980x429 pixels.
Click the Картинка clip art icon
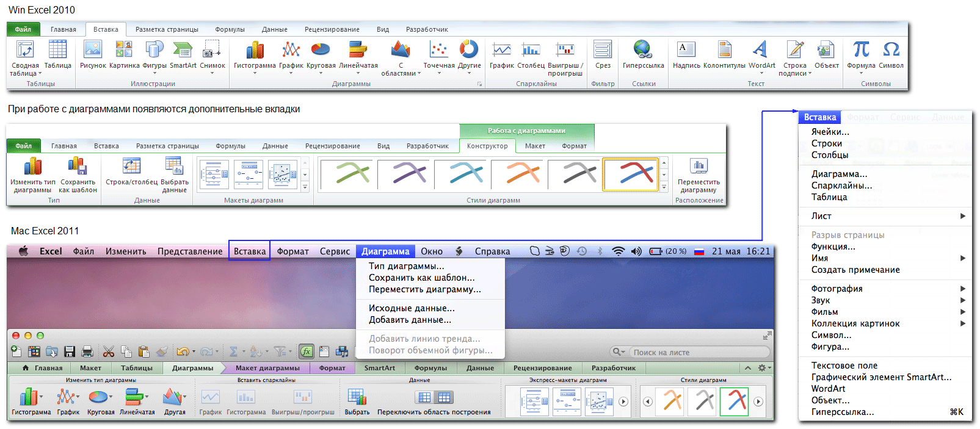click(x=124, y=49)
